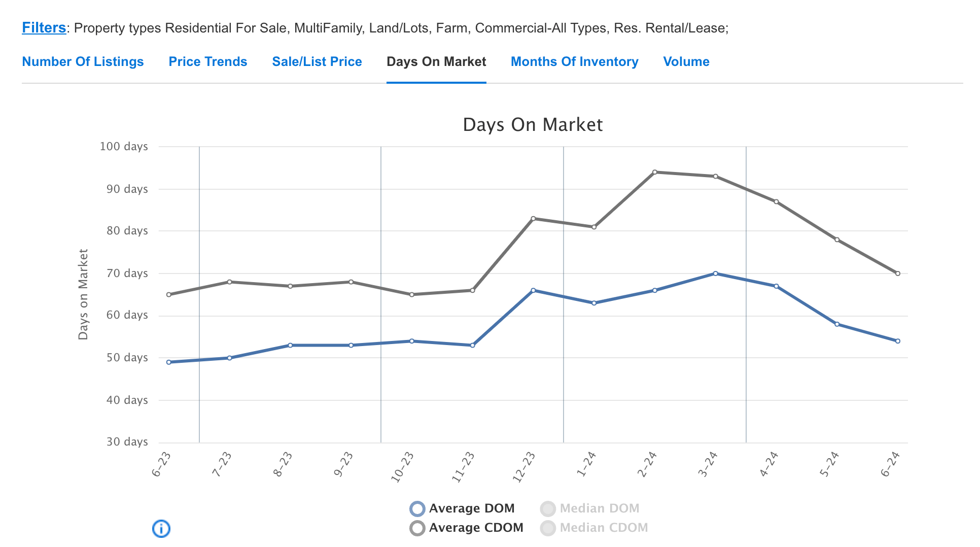Click Average DOM point at 12-23

[533, 290]
